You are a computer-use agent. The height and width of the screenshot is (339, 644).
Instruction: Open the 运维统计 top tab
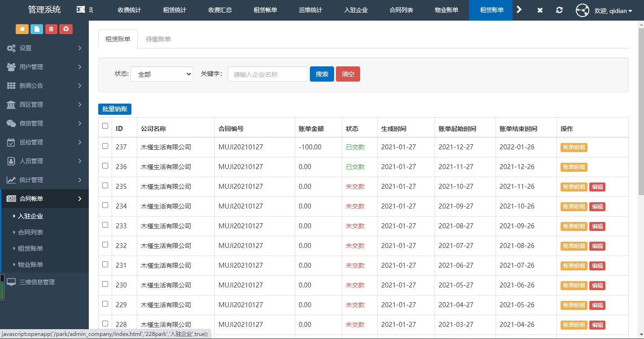click(310, 10)
